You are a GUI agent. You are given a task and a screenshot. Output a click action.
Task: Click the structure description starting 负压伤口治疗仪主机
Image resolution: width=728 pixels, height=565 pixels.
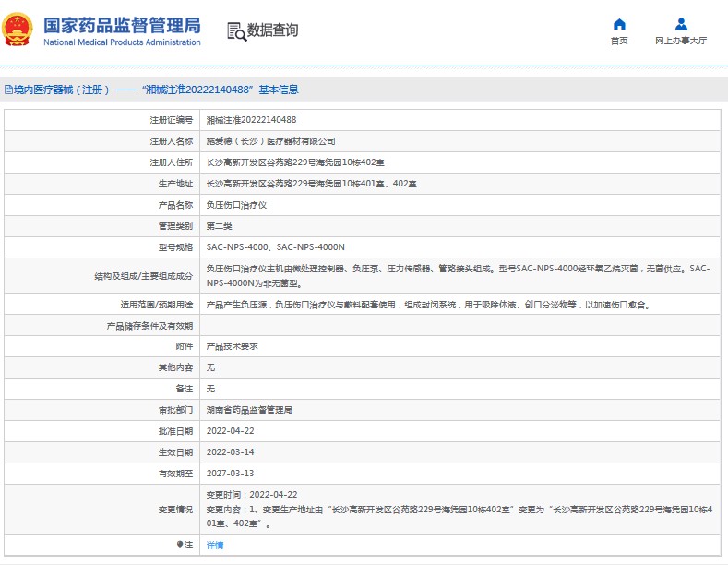459,275
